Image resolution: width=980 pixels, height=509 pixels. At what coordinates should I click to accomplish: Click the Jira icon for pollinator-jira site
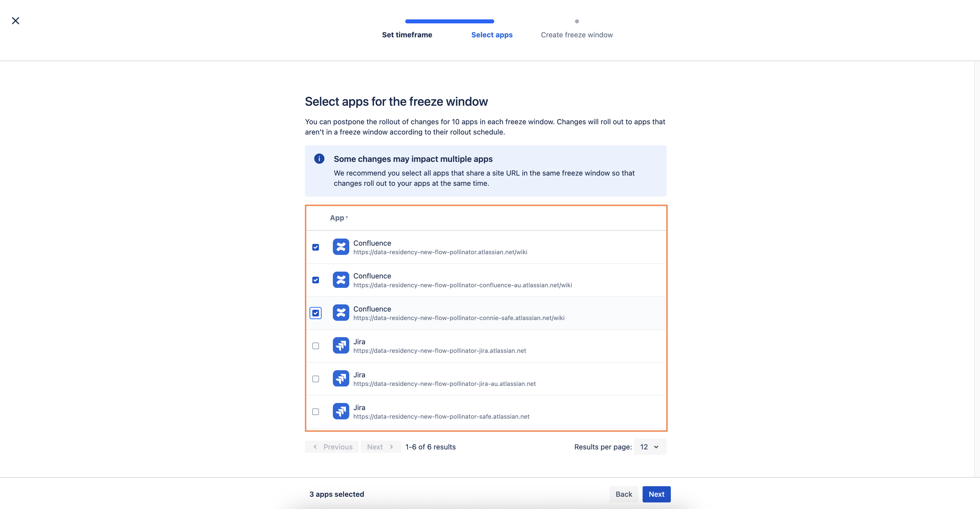(341, 345)
